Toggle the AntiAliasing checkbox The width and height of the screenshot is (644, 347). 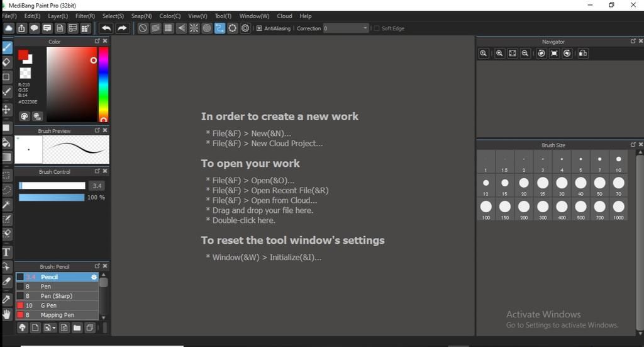[x=259, y=28]
